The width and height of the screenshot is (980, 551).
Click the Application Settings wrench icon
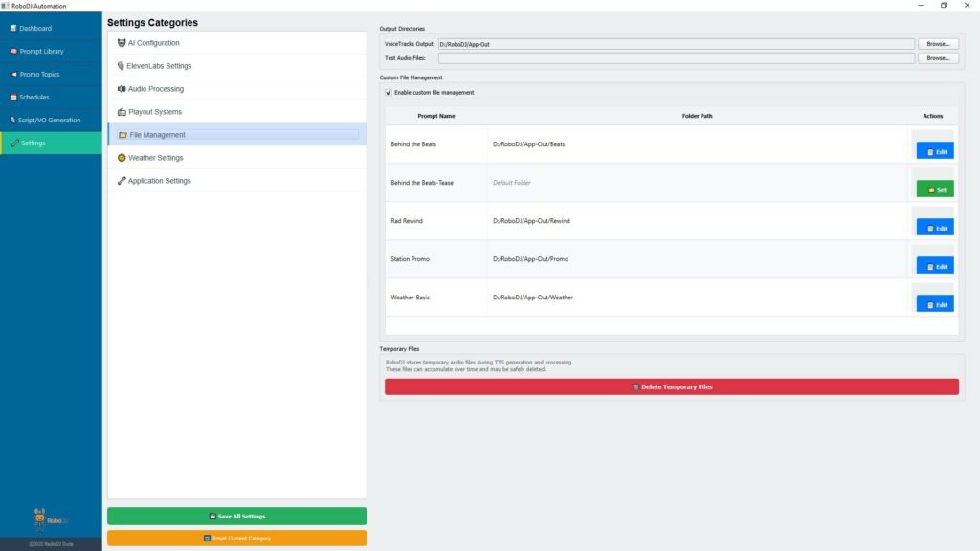122,181
